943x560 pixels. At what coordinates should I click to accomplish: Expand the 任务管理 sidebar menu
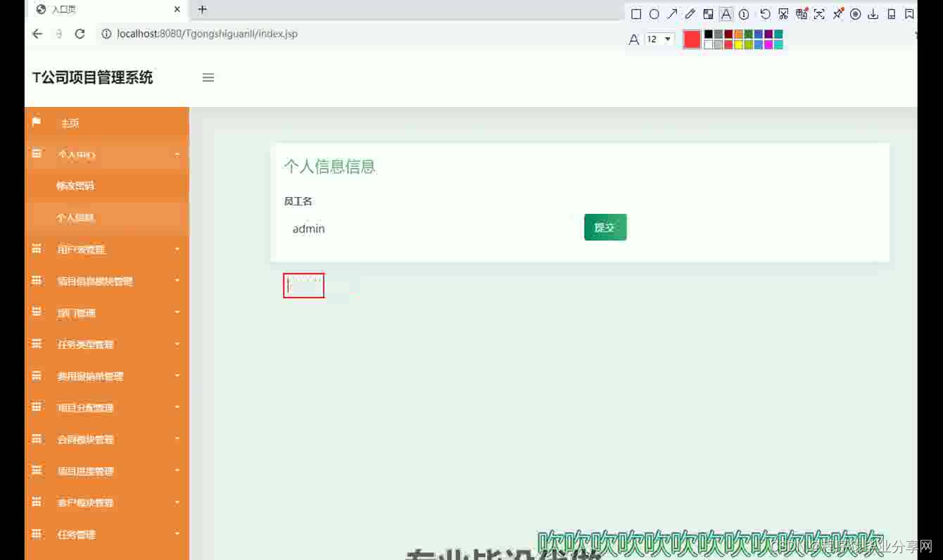(107, 534)
